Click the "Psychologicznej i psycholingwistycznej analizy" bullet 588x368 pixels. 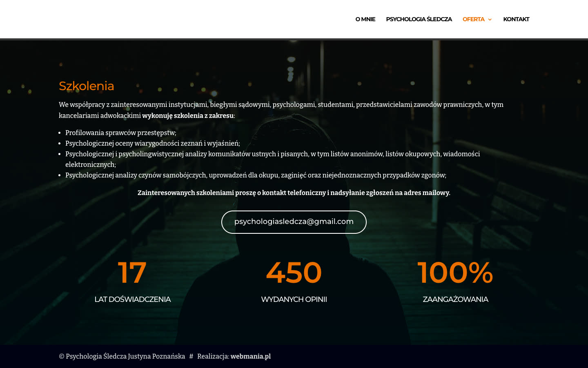272,159
